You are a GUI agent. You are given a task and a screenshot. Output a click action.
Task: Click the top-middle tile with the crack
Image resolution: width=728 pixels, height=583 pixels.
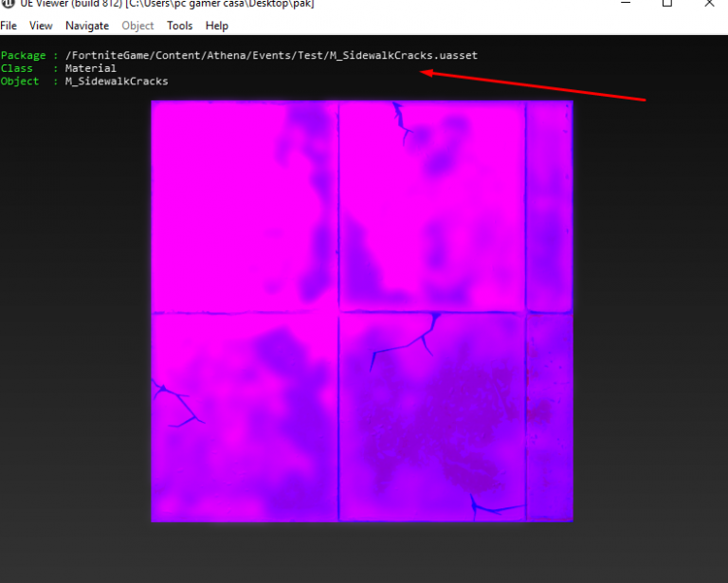click(x=431, y=206)
